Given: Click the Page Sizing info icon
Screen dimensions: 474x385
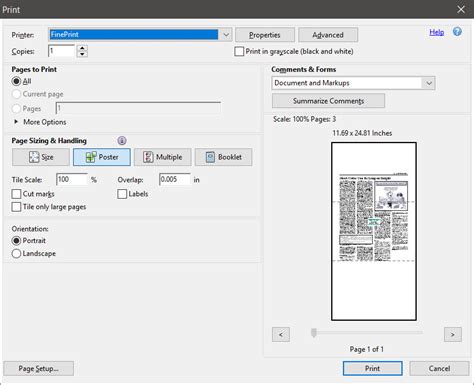Looking at the screenshot, I should 122,141.
